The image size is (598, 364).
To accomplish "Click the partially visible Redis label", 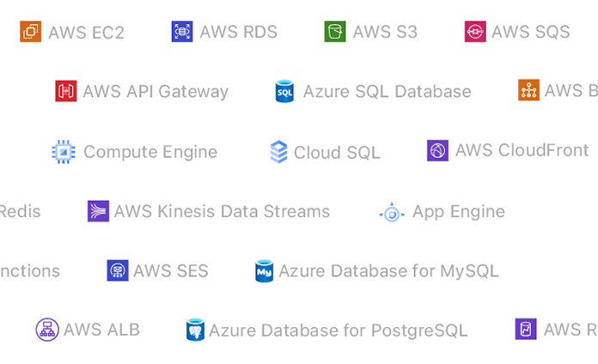I will point(21,211).
